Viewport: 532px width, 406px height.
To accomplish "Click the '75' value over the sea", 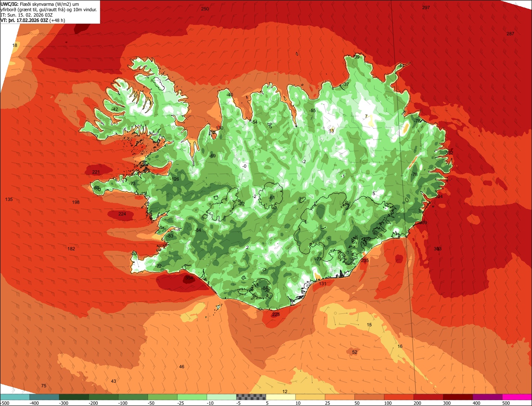I will tap(44, 386).
